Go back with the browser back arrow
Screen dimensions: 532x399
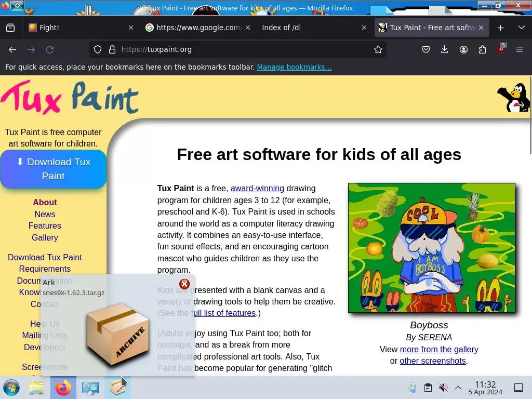(x=12, y=49)
